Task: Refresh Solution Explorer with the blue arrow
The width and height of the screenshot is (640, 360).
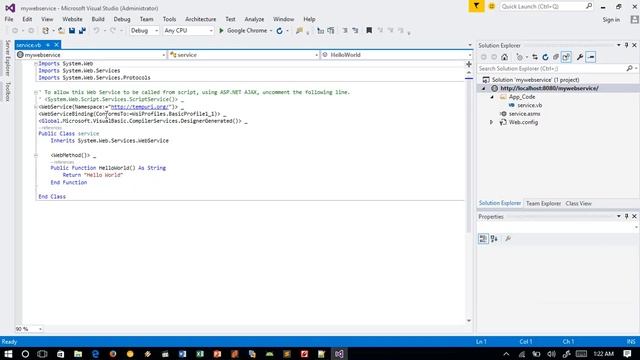Action: (x=545, y=57)
